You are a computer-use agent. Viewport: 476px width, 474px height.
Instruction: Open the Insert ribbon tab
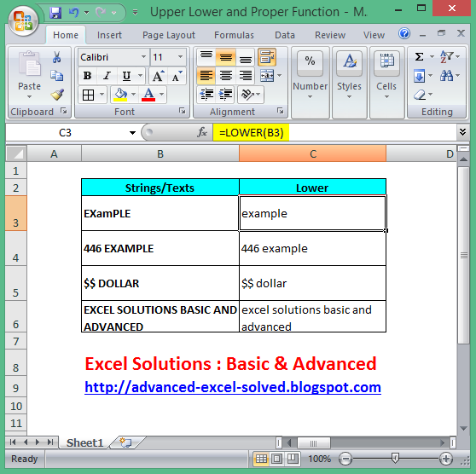coord(109,35)
